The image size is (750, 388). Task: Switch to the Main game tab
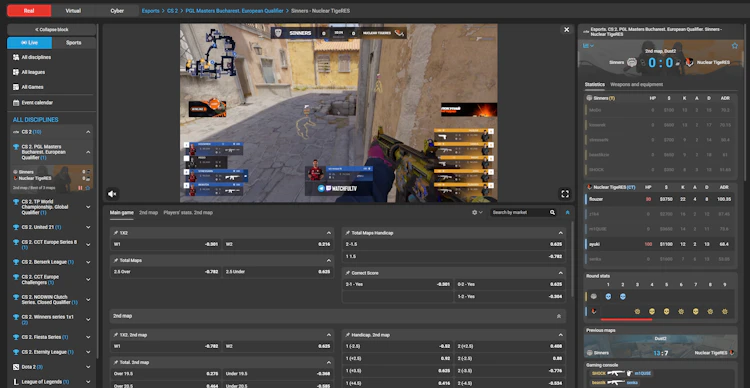(121, 212)
